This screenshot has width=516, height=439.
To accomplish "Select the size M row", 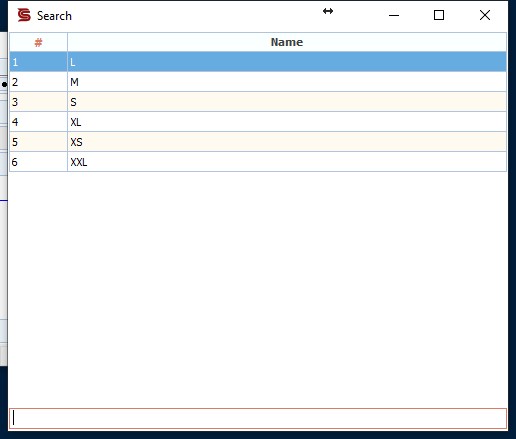I will click(258, 82).
